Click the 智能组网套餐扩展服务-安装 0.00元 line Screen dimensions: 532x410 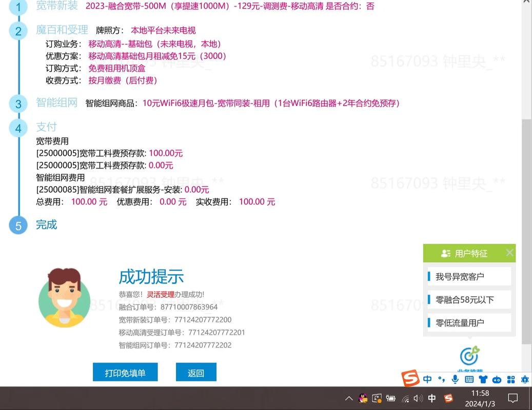click(x=123, y=190)
